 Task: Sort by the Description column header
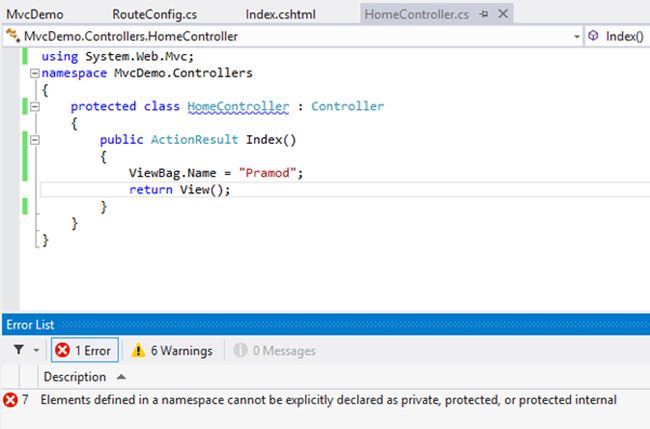pos(75,377)
